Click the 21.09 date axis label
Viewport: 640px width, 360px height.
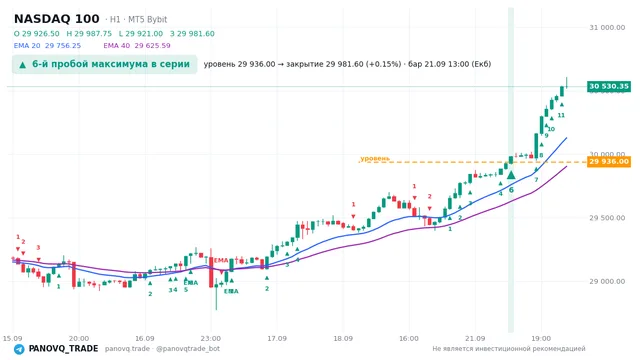pos(475,338)
